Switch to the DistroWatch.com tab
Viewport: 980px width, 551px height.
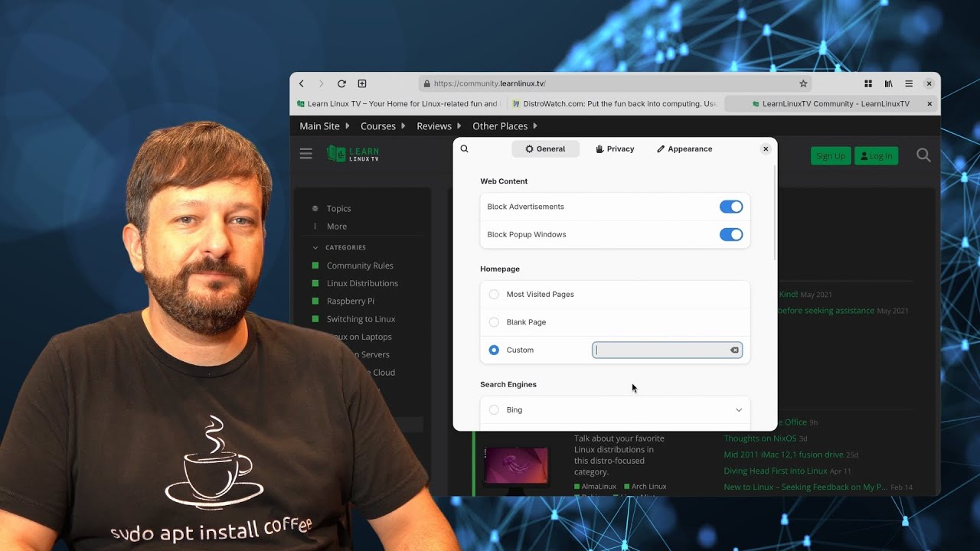click(615, 103)
